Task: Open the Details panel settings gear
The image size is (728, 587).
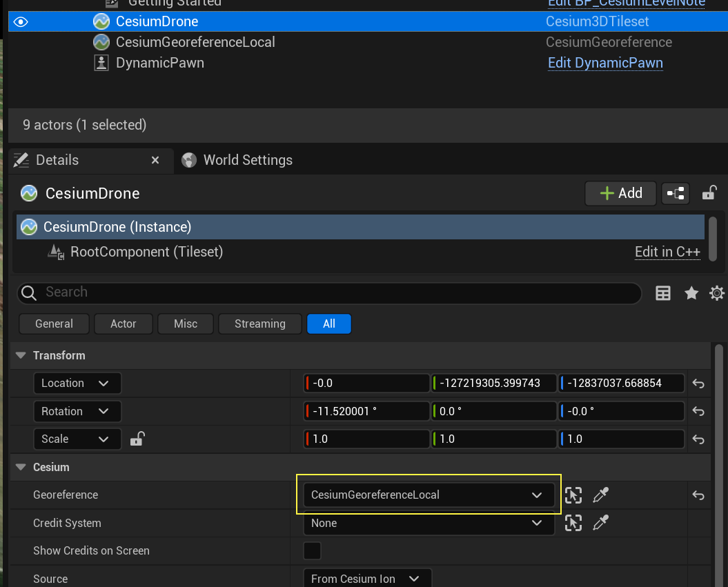Action: click(x=716, y=293)
